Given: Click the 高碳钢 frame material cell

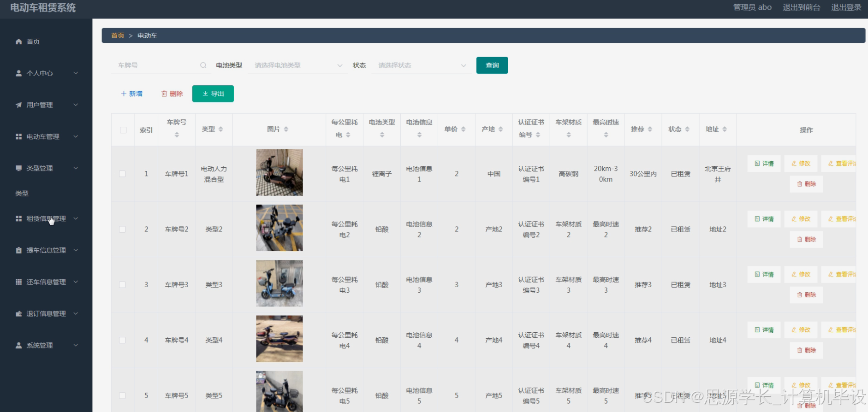Looking at the screenshot, I should pyautogui.click(x=569, y=174).
